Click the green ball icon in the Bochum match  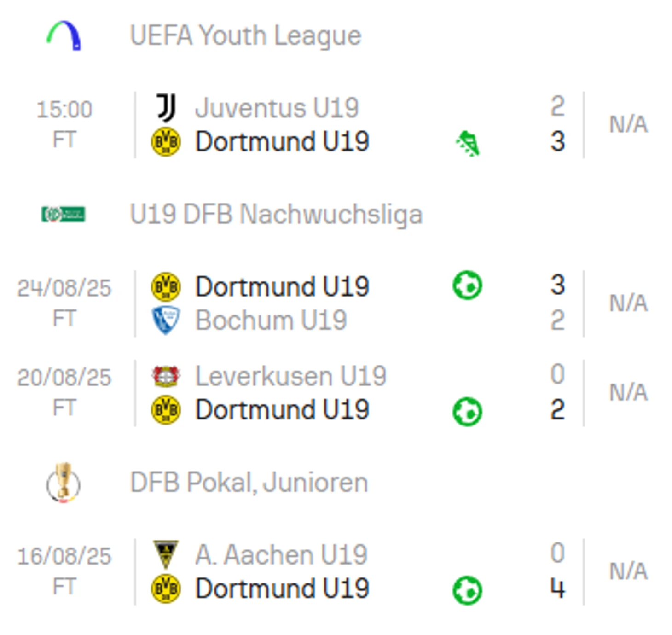[x=467, y=285]
